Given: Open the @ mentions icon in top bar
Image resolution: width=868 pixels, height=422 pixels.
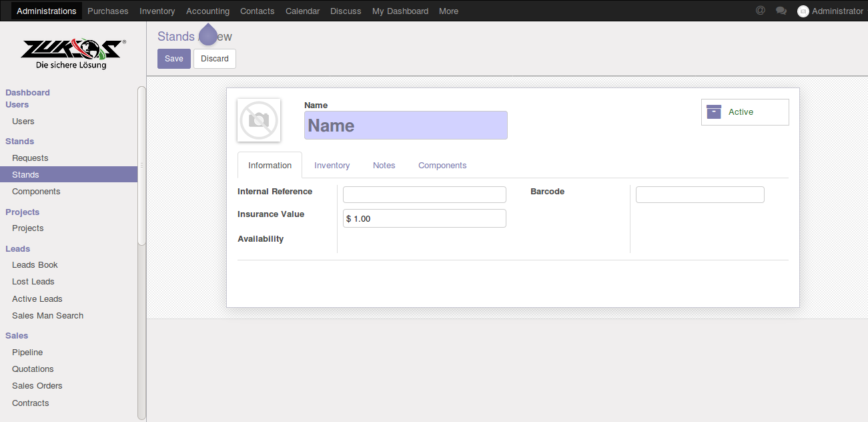Looking at the screenshot, I should tap(760, 11).
